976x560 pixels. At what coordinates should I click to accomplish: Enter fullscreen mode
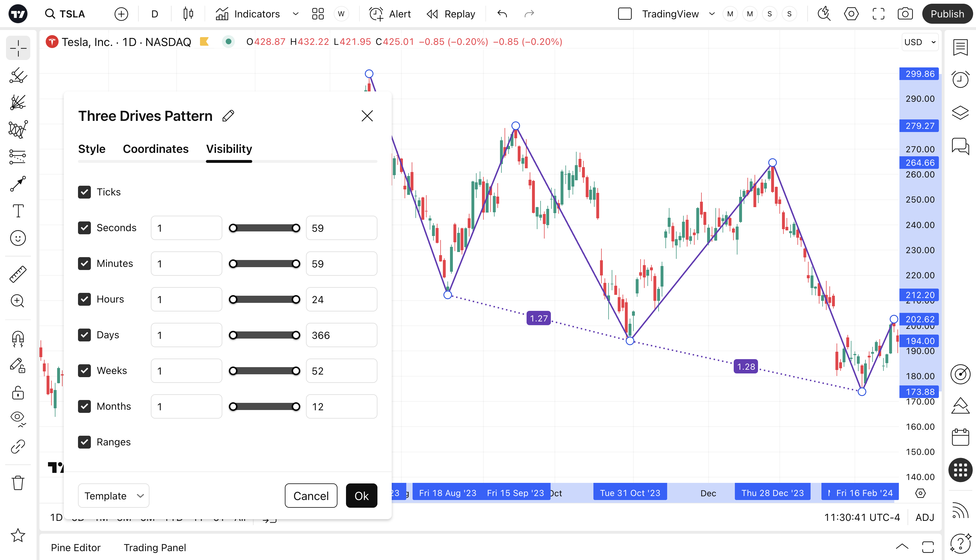click(x=878, y=14)
